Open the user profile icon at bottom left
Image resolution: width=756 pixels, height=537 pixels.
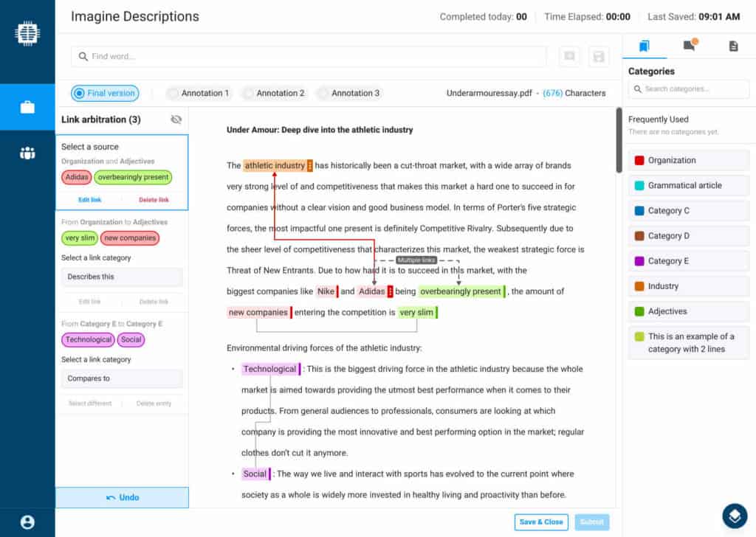click(x=27, y=522)
